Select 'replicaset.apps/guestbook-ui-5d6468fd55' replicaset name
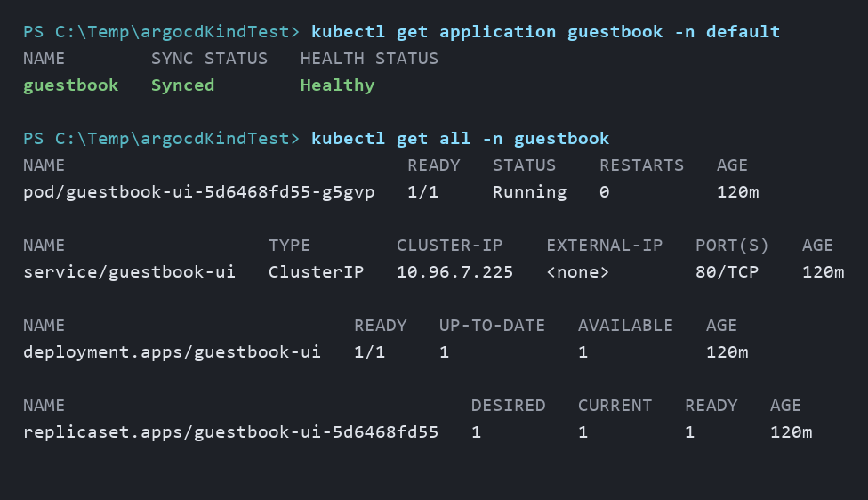The height and width of the screenshot is (500, 868). point(231,431)
